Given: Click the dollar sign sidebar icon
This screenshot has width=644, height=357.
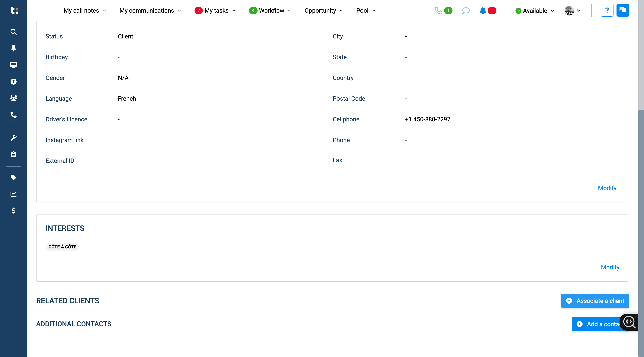Looking at the screenshot, I should pyautogui.click(x=14, y=211).
